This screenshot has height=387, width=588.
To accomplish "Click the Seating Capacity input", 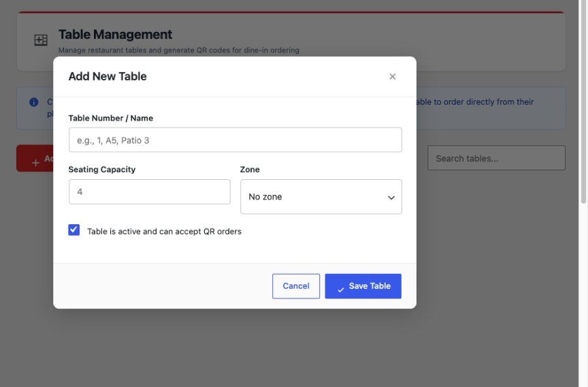I will pos(149,192).
